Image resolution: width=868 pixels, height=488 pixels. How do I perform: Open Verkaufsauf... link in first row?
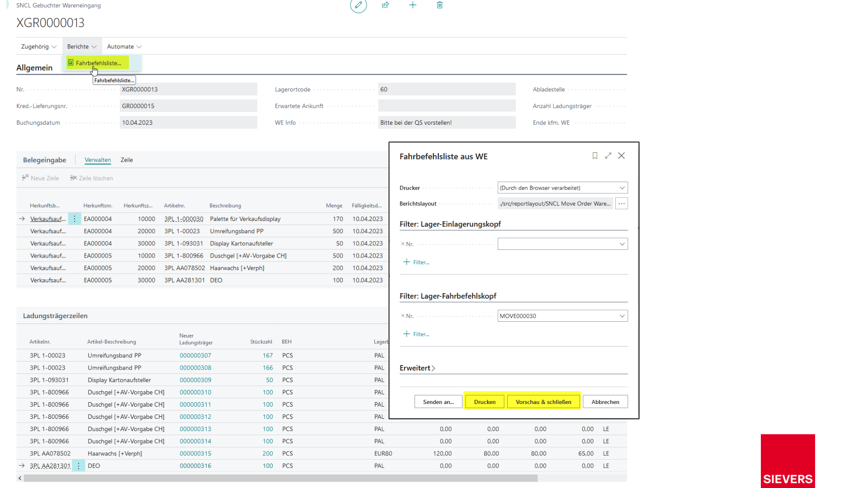tap(48, 219)
